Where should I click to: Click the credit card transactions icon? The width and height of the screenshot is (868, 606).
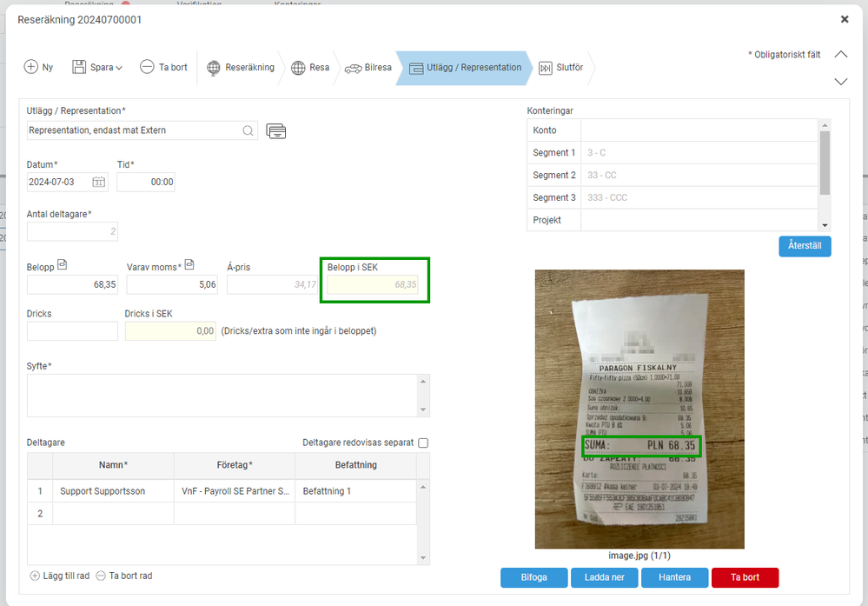pyautogui.click(x=276, y=131)
